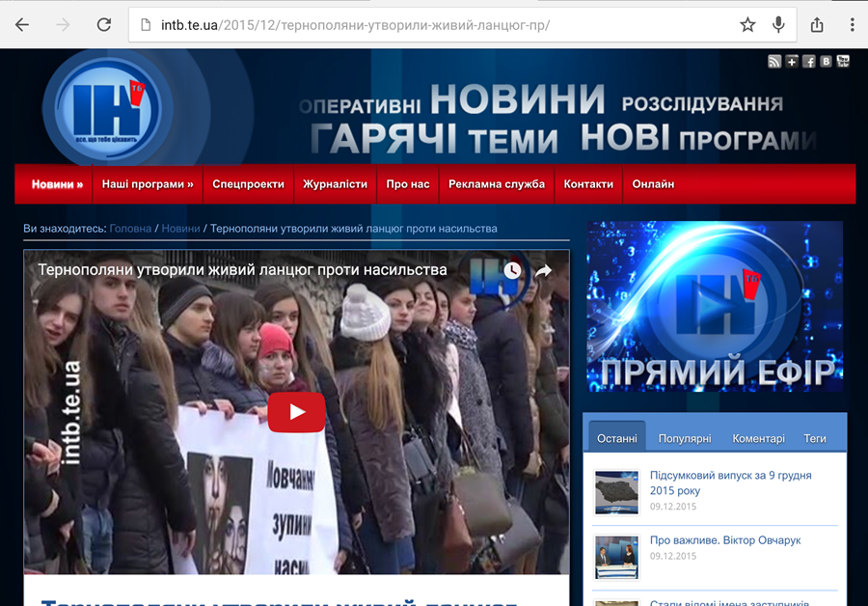This screenshot has width=868, height=606.
Task: Open the YouTube social icon
Action: pos(843,62)
